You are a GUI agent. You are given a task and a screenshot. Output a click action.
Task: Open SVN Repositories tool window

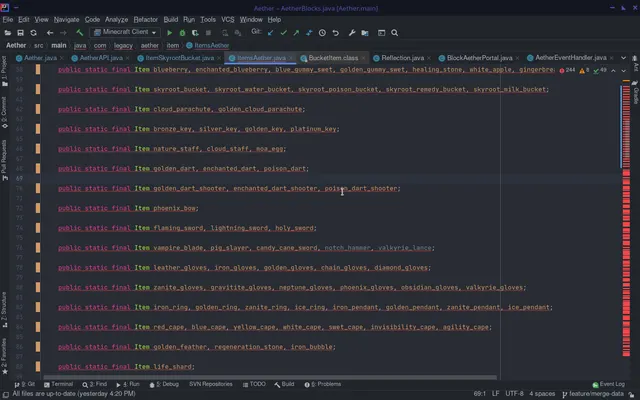(211, 384)
